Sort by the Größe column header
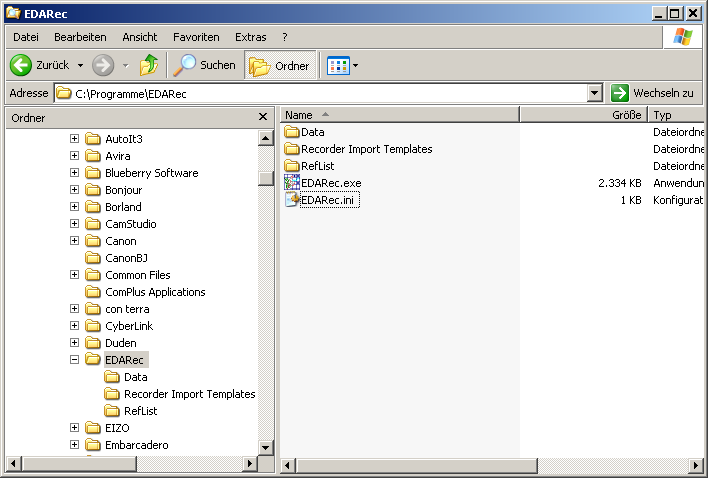Viewport: 708px width, 478px height. (584, 115)
